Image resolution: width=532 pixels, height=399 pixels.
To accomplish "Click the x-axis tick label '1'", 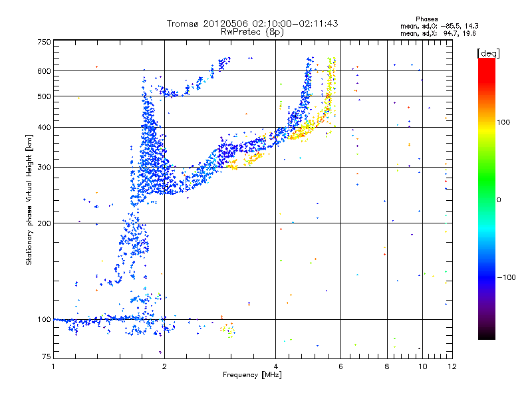I will [x=53, y=366].
